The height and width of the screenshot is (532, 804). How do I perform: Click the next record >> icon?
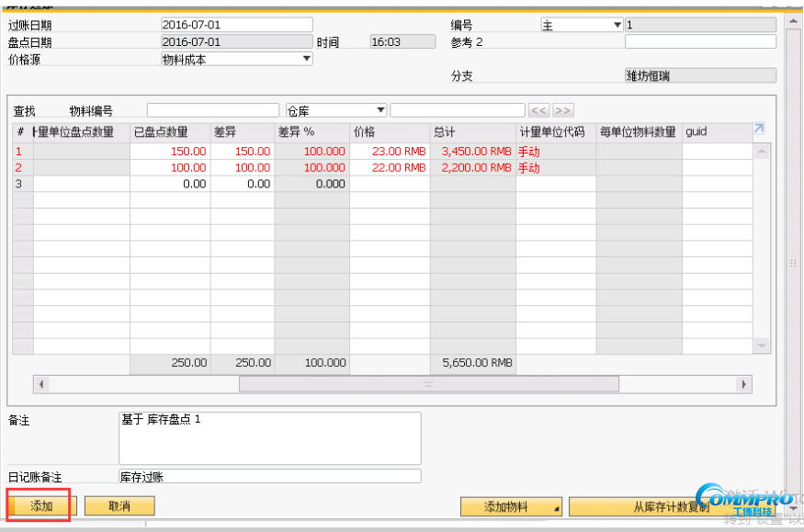(561, 110)
